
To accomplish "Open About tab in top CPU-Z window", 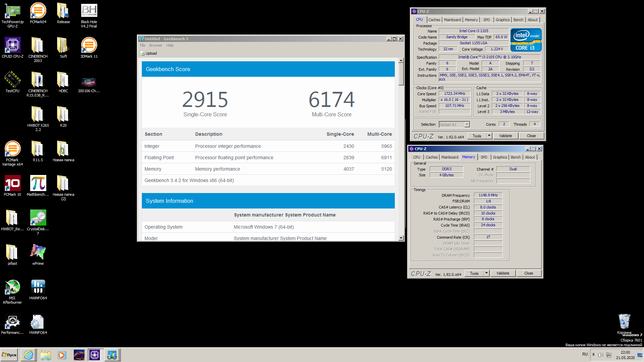I will coord(532,20).
